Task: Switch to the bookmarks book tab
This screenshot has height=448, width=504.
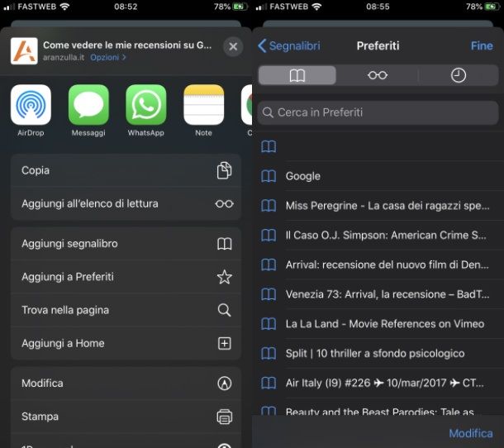Action: (297, 75)
